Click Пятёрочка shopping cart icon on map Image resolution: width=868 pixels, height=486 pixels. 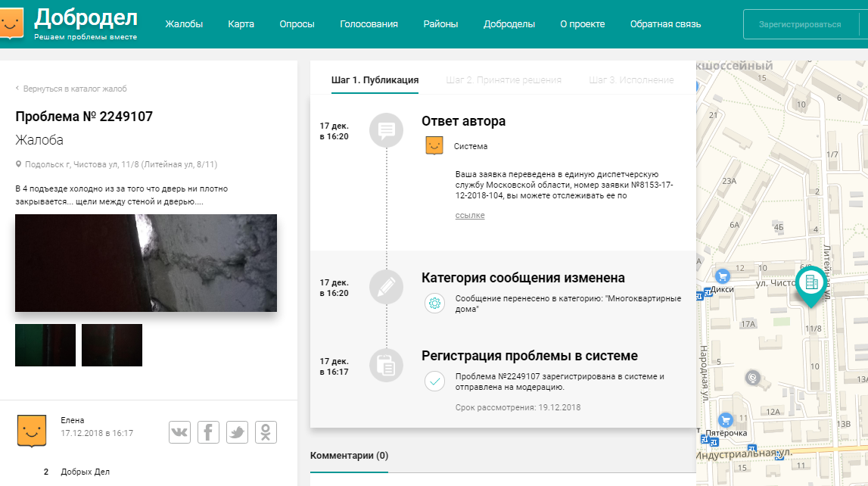point(726,420)
